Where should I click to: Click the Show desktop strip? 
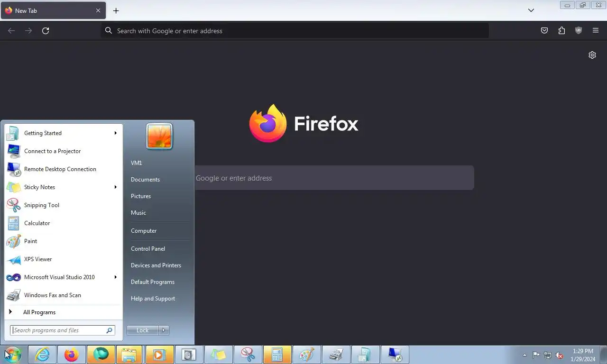604,355
